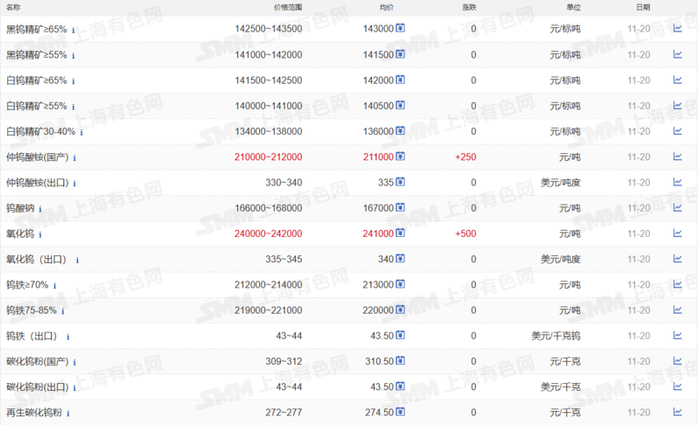Show the trend chart for 白钨精矿≥65%

[x=677, y=80]
